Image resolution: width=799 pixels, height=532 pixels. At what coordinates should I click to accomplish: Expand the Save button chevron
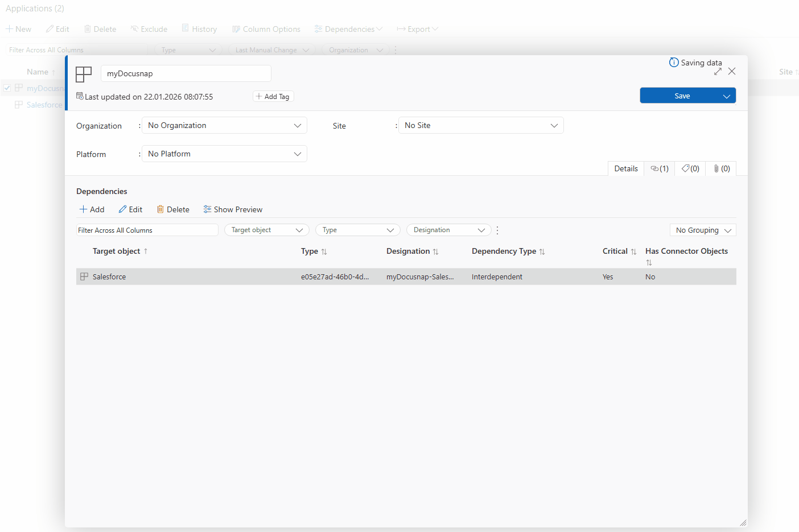point(727,95)
